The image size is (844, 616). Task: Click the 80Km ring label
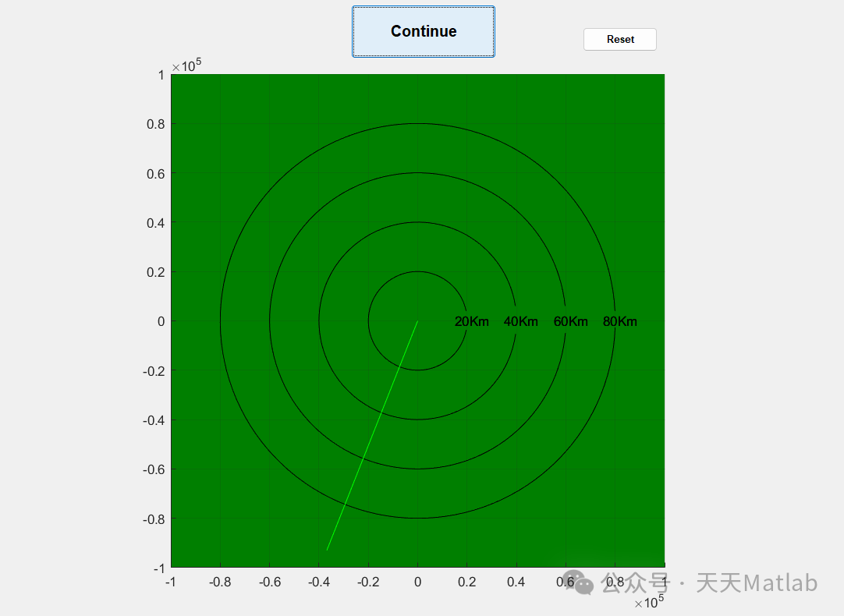(x=619, y=322)
